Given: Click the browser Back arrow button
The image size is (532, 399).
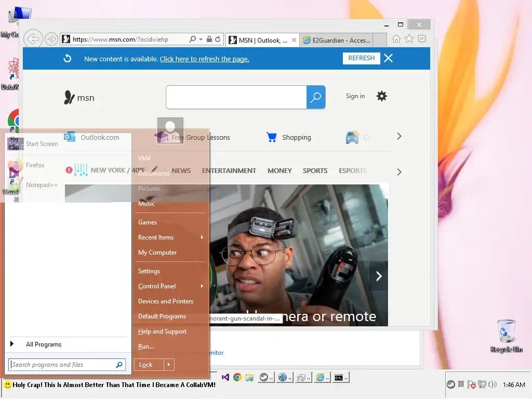Looking at the screenshot, I should pos(33,39).
